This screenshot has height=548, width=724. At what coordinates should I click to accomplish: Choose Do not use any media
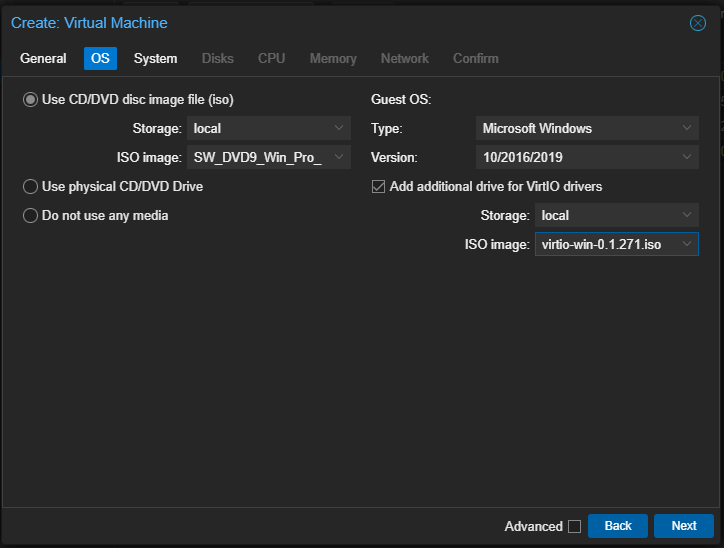pyautogui.click(x=30, y=216)
